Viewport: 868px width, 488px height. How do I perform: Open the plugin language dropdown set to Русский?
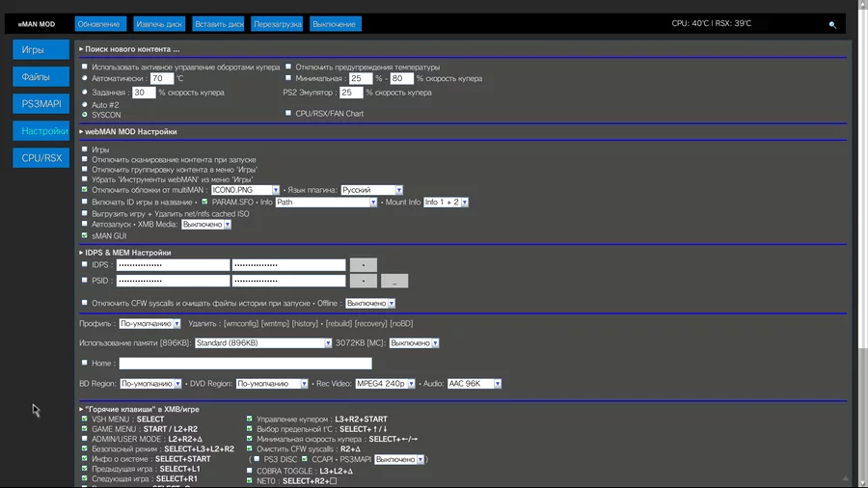(371, 190)
